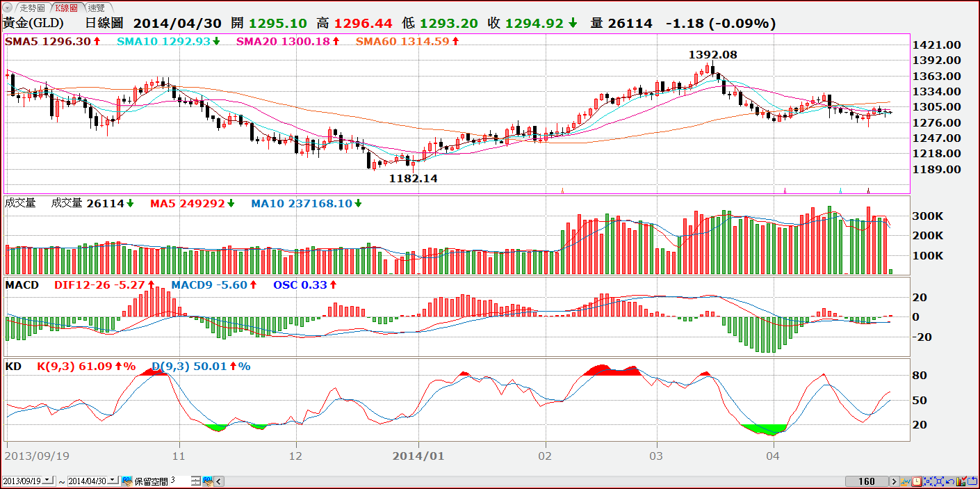Screen dimensions: 980x489
Task: Click the OSC 0.33 label
Action: point(300,285)
